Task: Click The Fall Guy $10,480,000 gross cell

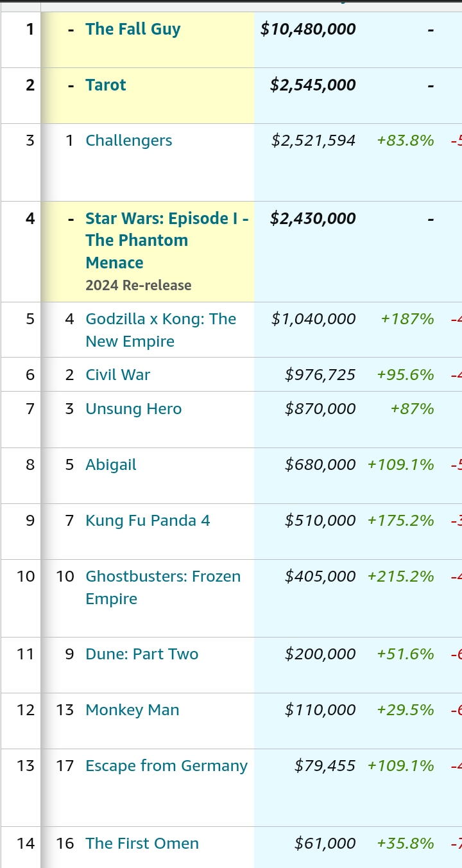Action: click(308, 29)
